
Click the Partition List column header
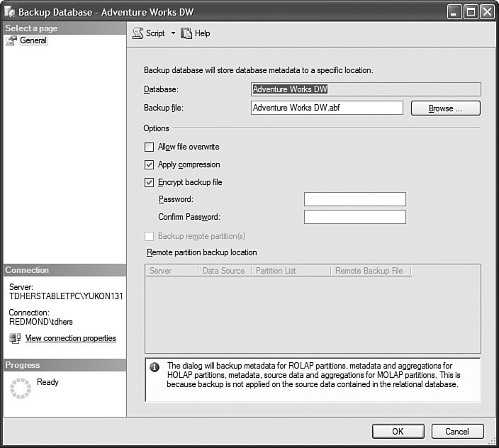coord(291,271)
